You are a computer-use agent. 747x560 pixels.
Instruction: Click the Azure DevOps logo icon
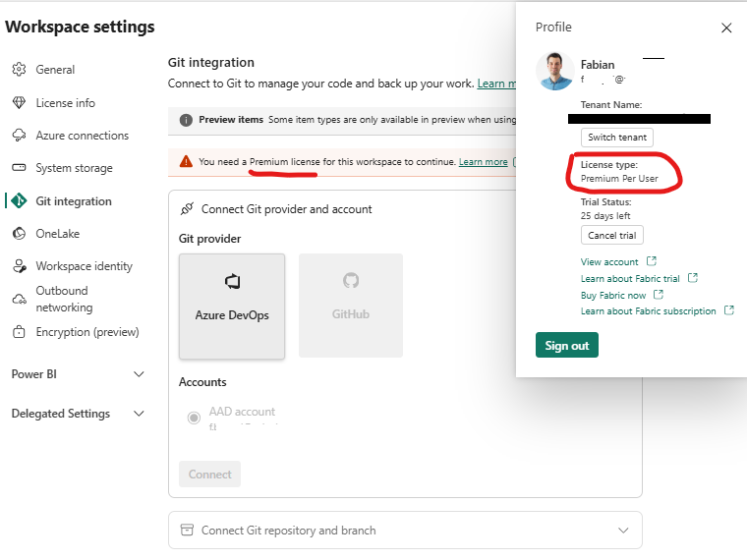click(233, 281)
